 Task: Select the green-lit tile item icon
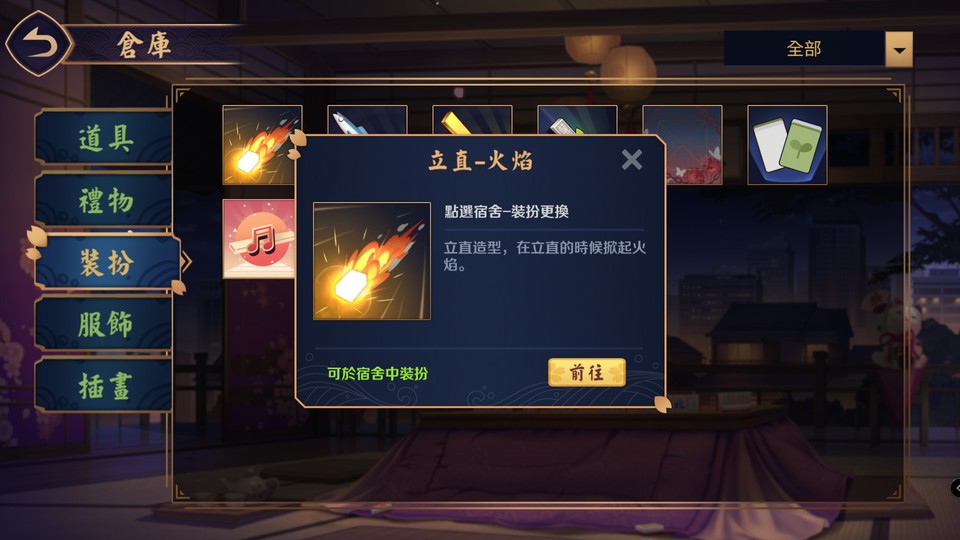point(577,119)
